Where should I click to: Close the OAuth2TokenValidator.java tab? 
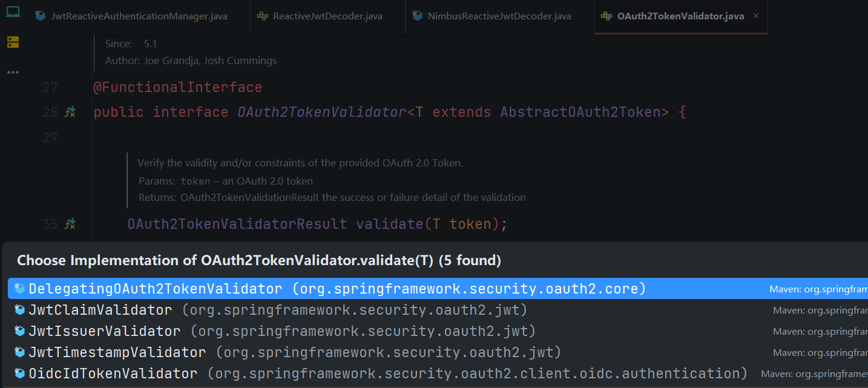coord(756,16)
